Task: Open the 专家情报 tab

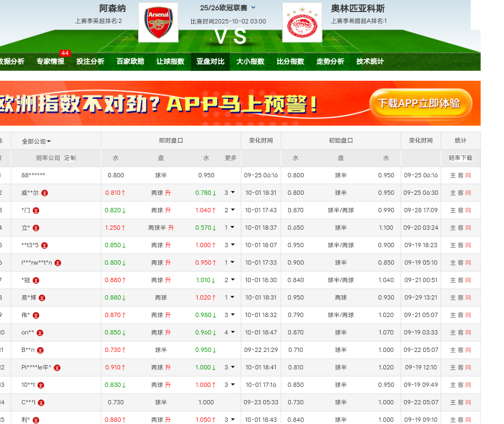Action: (50, 62)
